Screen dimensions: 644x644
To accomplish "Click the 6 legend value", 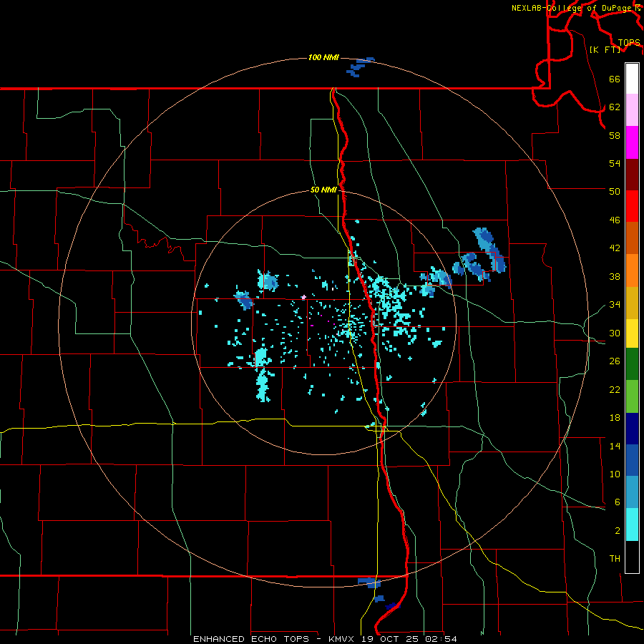I will click(618, 502).
